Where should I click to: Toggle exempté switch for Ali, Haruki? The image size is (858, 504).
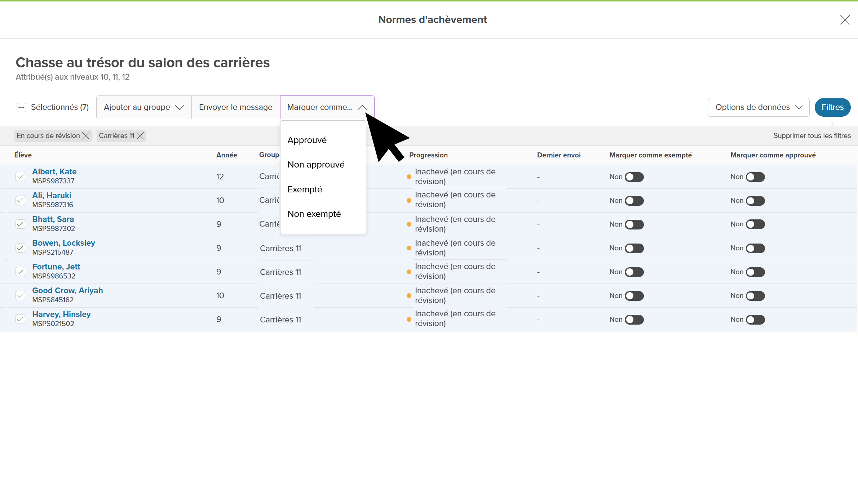tap(634, 201)
